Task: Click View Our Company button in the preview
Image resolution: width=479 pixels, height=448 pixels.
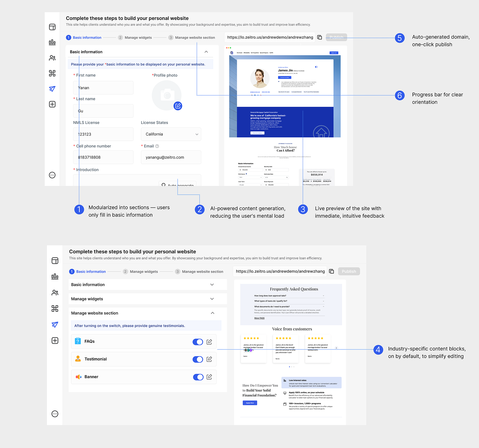Action: tap(257, 133)
